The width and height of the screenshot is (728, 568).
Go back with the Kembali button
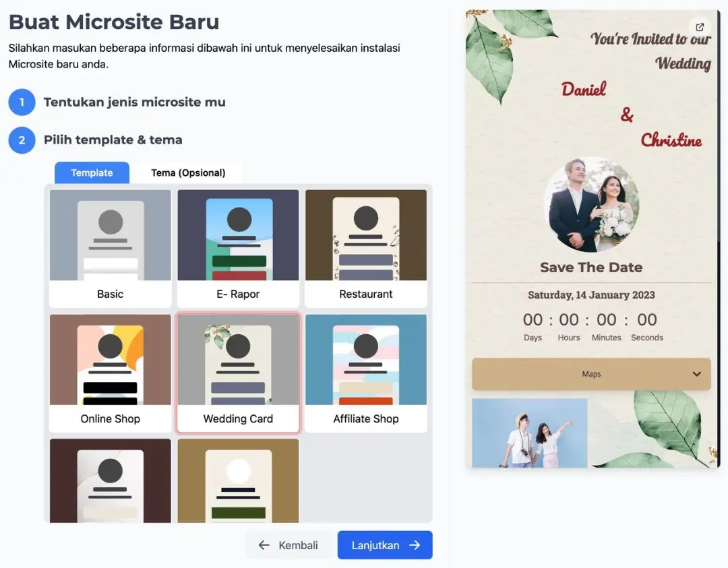point(289,545)
